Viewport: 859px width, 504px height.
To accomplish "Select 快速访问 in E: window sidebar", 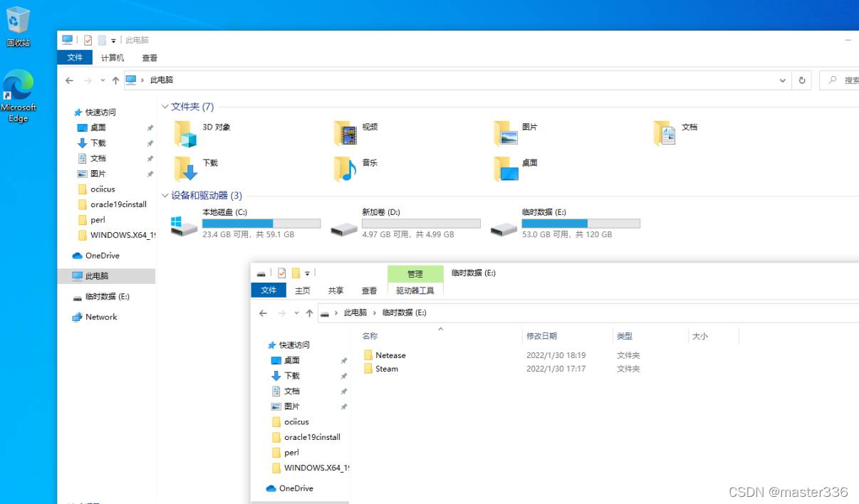I will pos(288,345).
